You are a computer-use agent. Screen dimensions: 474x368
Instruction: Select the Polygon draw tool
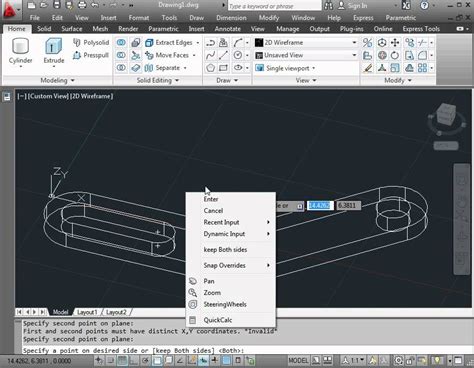coord(210,68)
